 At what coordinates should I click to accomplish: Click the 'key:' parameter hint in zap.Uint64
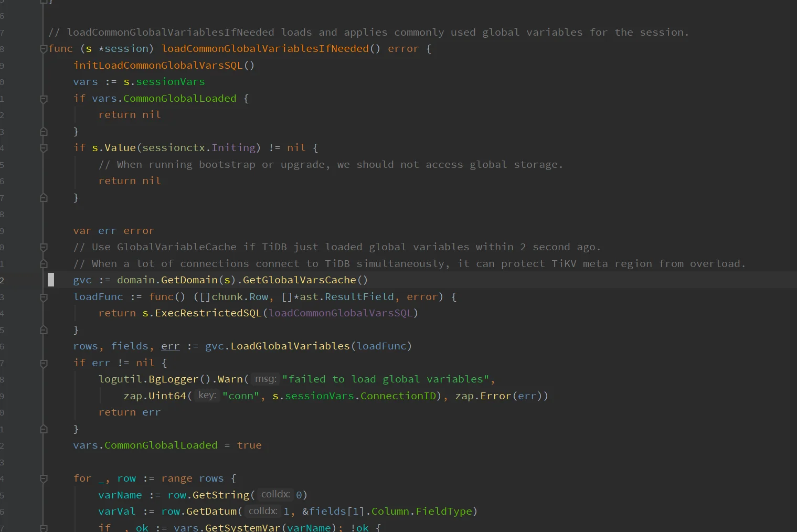(207, 396)
